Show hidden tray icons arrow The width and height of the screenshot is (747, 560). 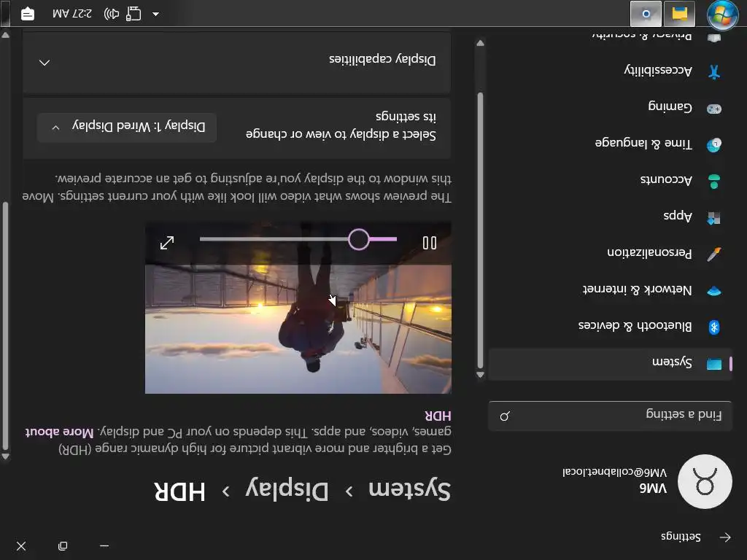tap(155, 14)
